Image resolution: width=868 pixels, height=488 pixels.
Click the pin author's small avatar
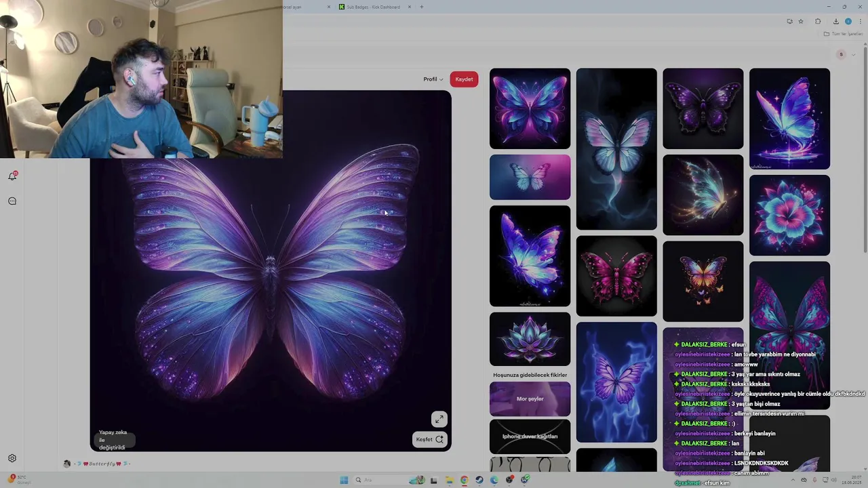tap(66, 464)
